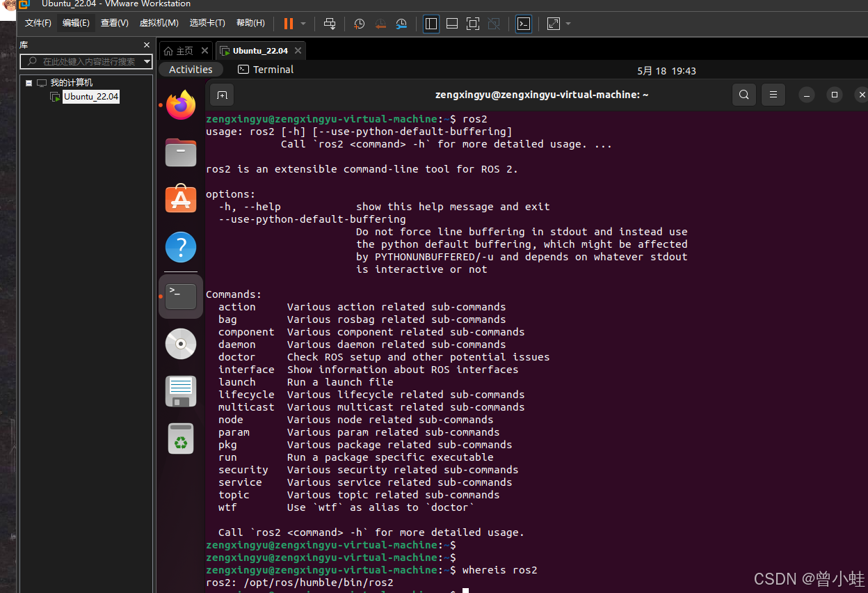Image resolution: width=868 pixels, height=593 pixels.
Task: Click the stretch guest display icon
Action: [554, 24]
